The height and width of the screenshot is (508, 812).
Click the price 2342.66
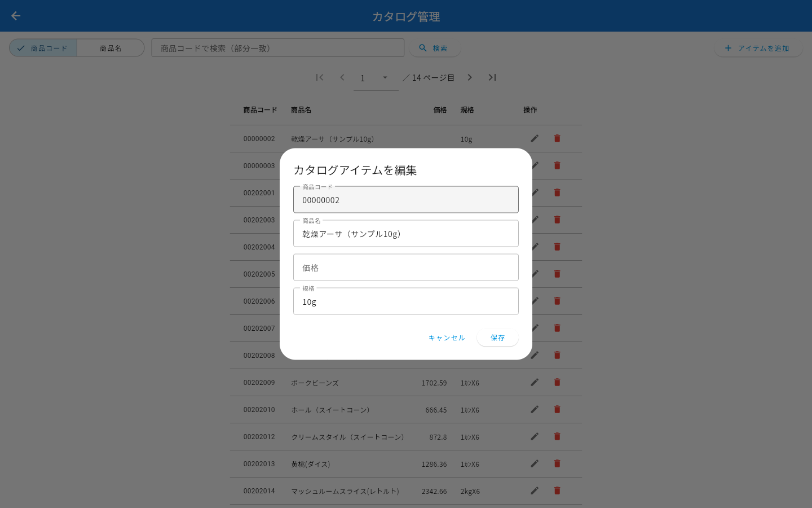click(x=434, y=491)
